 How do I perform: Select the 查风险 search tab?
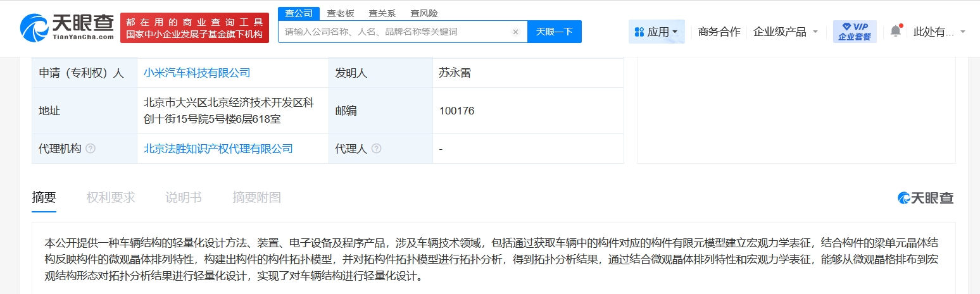point(424,13)
